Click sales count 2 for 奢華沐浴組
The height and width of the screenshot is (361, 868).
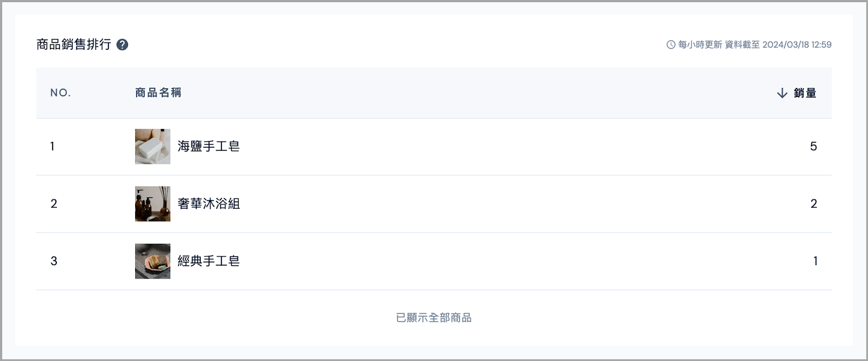[814, 204]
